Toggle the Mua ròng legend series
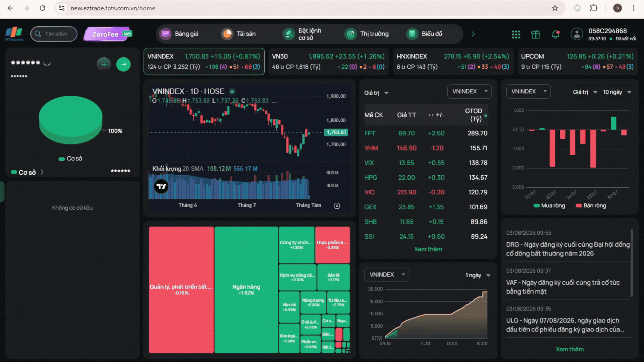 coord(549,205)
